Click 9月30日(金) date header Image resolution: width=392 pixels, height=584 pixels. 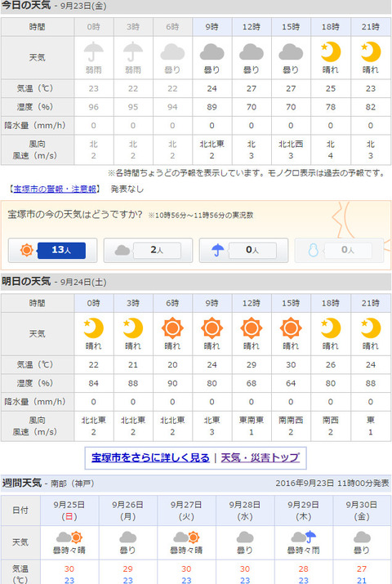point(362,510)
